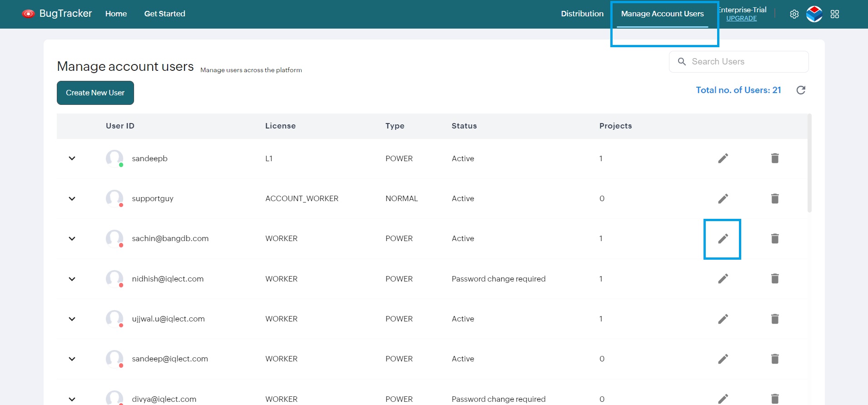Delete user ujjwal.u@iqlect.com
Image resolution: width=868 pixels, height=405 pixels.
point(775,319)
